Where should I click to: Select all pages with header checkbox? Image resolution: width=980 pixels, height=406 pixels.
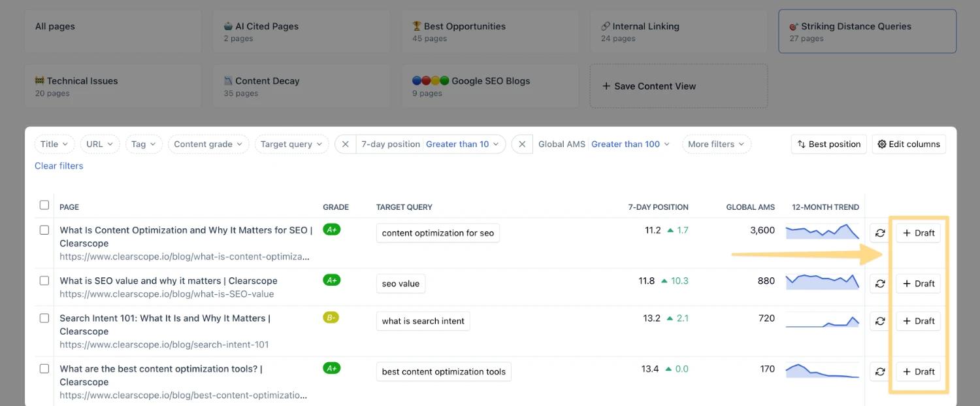pyautogui.click(x=44, y=205)
